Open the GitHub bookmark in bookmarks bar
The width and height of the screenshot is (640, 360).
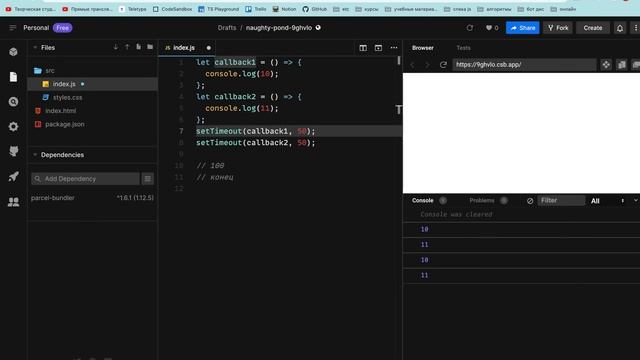314,9
